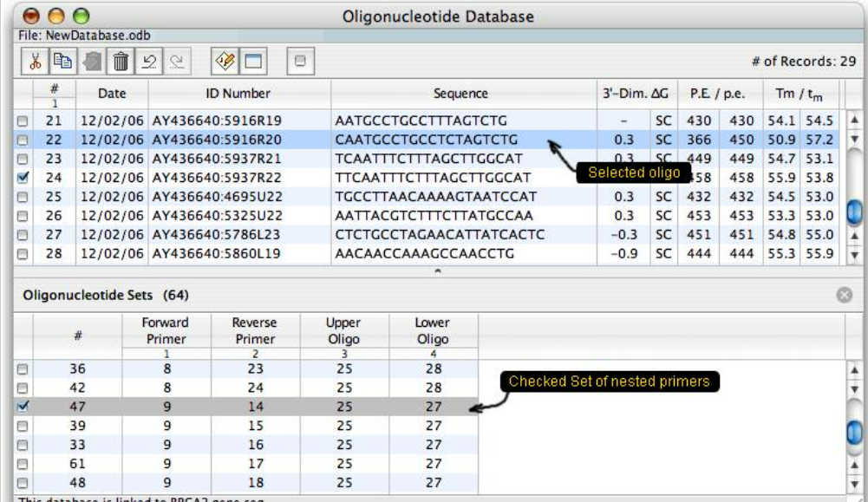Uncheck the box for primer set 47
The image size is (868, 502).
point(23,407)
